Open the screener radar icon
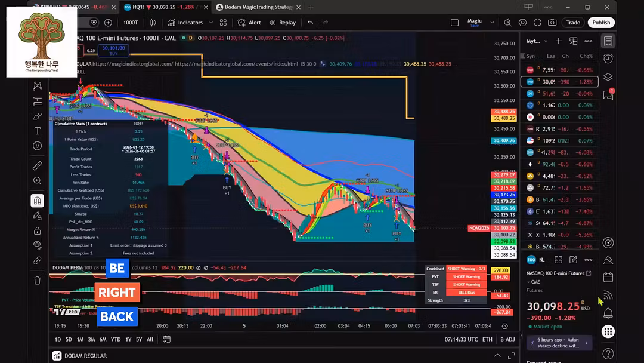644x363 pixels. pos(608,242)
